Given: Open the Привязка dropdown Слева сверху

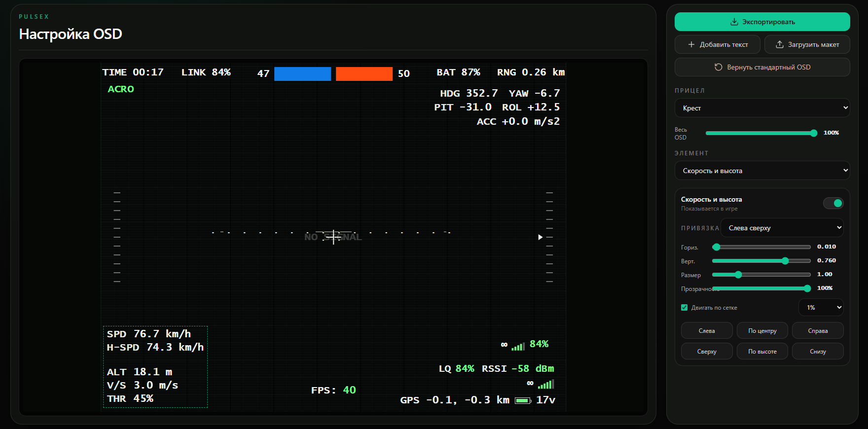Looking at the screenshot, I should [x=782, y=228].
